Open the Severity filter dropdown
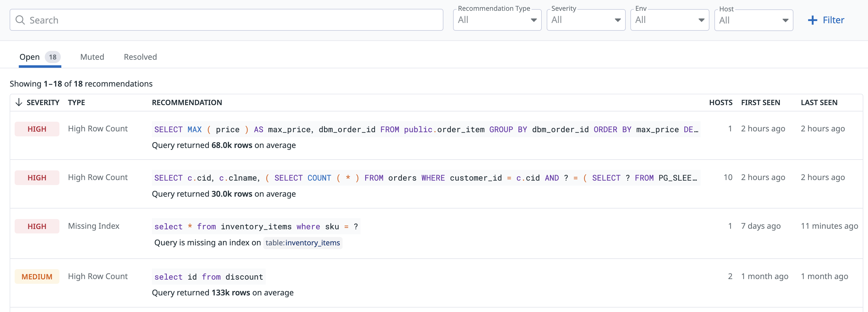 click(x=586, y=20)
